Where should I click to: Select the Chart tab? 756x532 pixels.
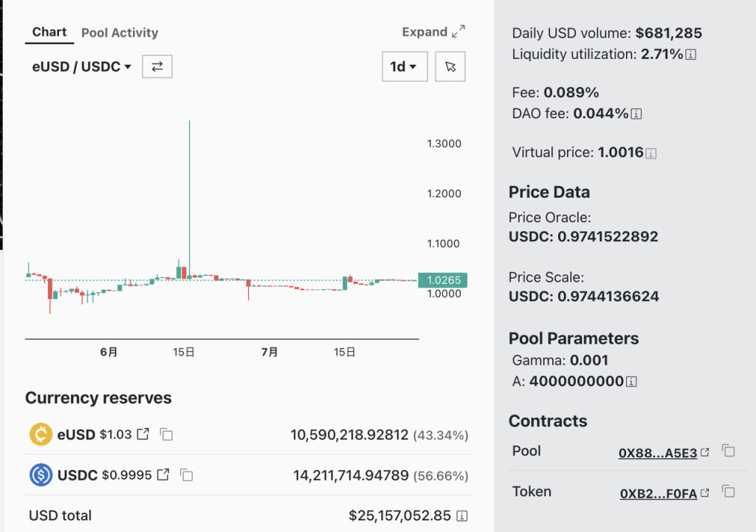pyautogui.click(x=49, y=32)
